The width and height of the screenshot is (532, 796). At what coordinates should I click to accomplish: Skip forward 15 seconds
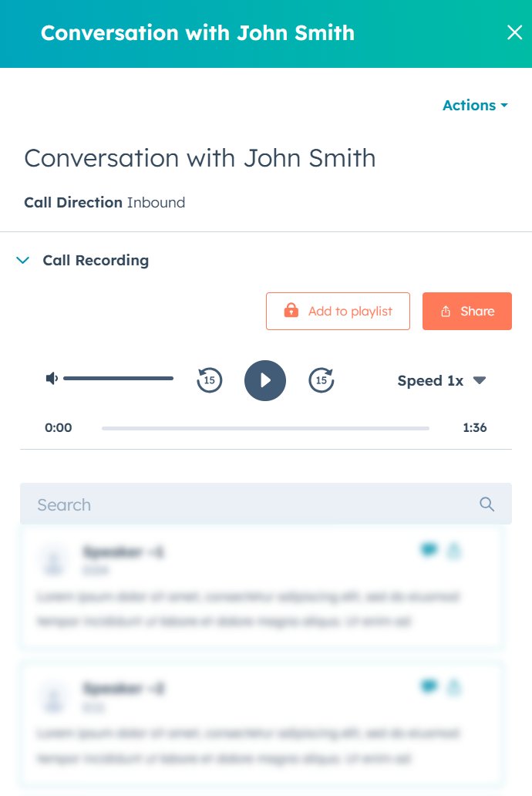point(322,380)
